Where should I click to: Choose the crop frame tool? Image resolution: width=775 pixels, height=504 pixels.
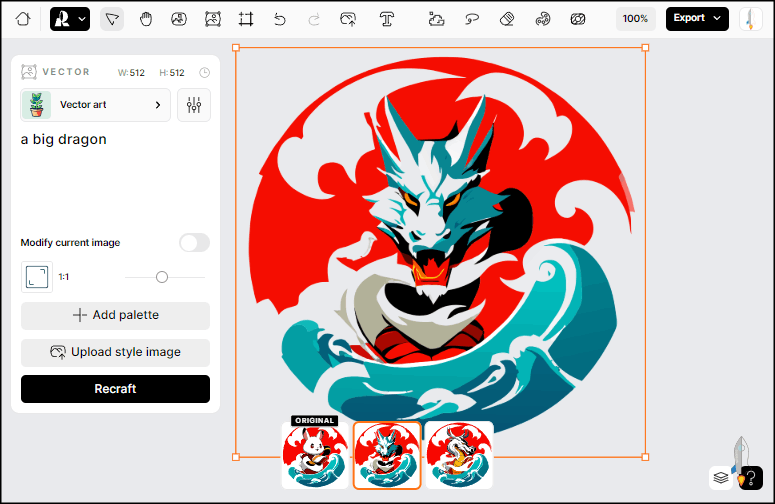(x=246, y=18)
